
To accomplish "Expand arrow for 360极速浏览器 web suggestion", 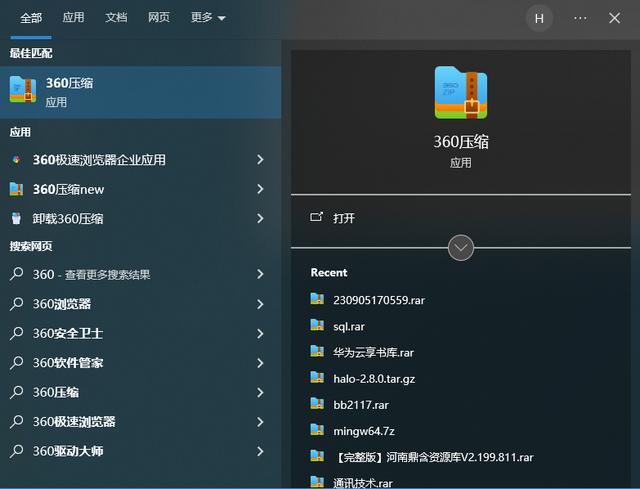I will 260,422.
